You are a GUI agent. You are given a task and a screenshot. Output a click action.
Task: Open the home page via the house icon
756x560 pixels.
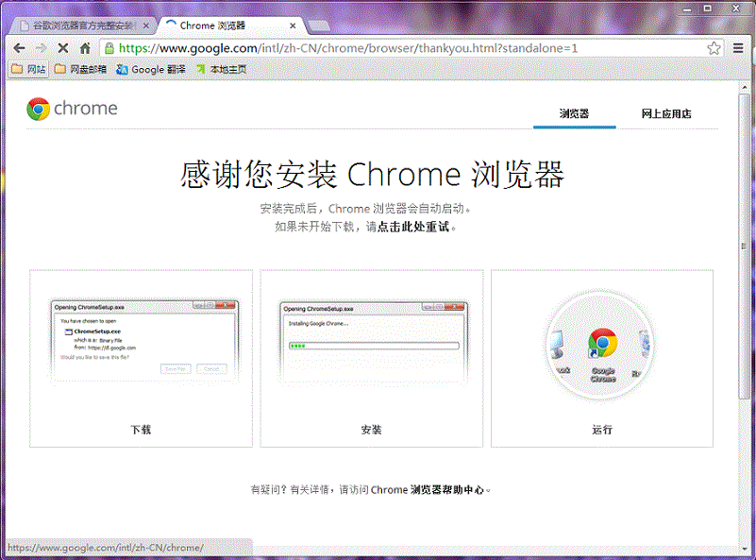click(85, 48)
